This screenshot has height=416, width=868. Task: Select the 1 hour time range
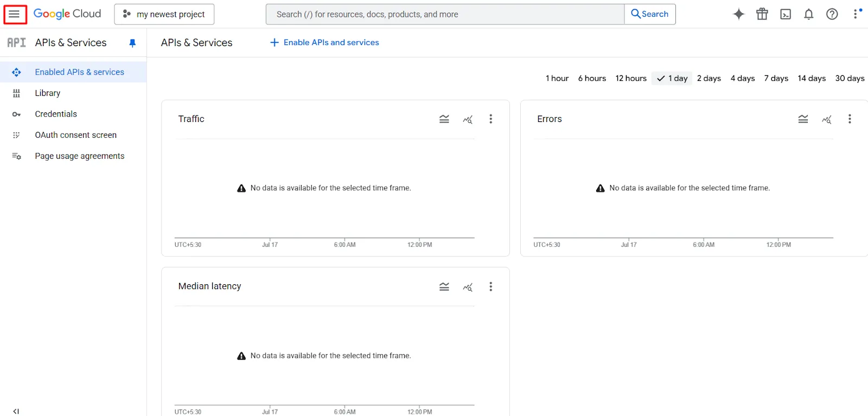[557, 78]
